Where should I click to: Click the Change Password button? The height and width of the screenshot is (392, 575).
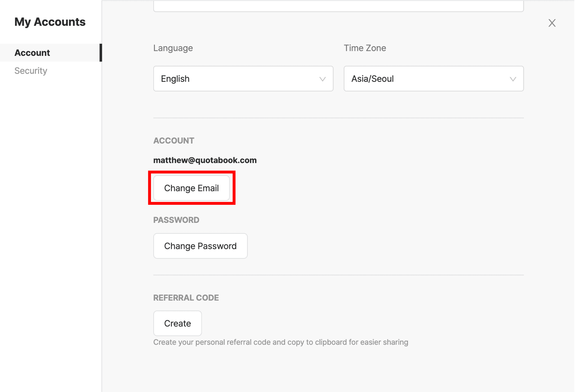pos(200,246)
